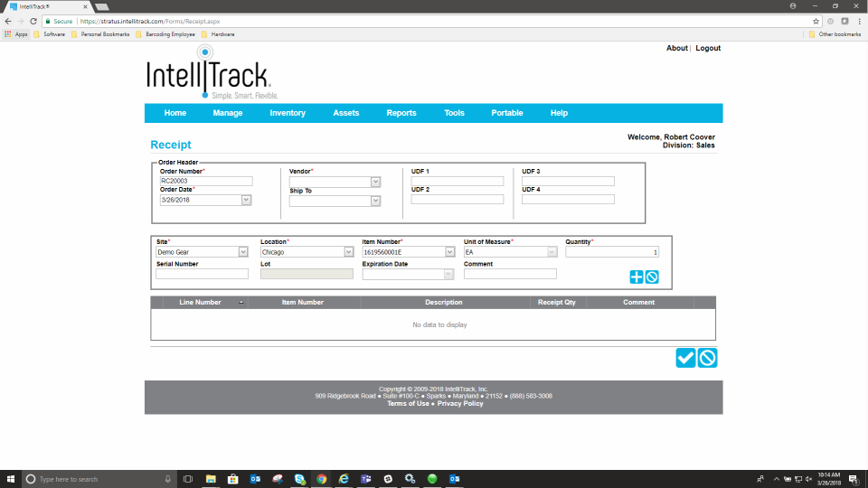
Task: Open the Action Center notifications icon
Action: point(854,479)
